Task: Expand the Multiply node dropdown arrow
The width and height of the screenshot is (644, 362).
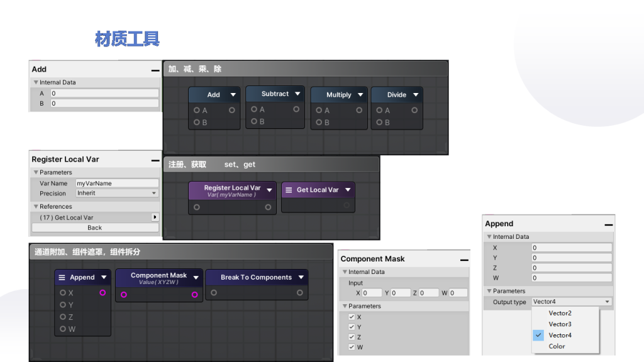Action: coord(360,95)
